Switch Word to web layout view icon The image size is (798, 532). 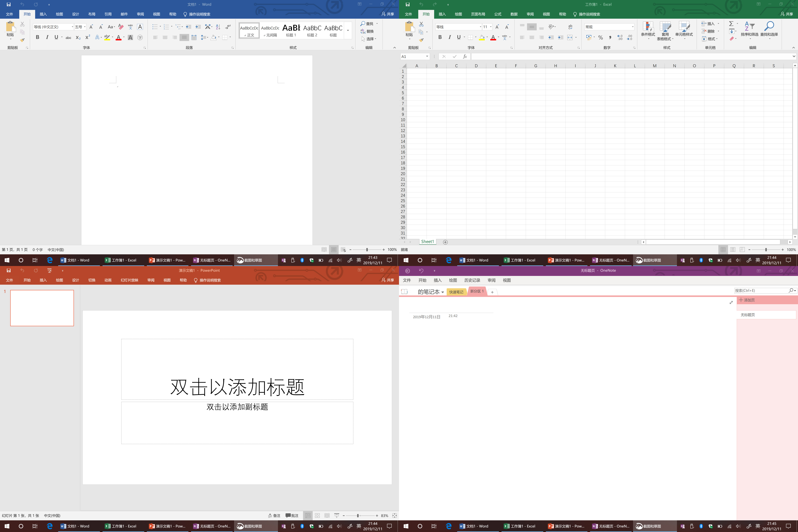click(343, 250)
